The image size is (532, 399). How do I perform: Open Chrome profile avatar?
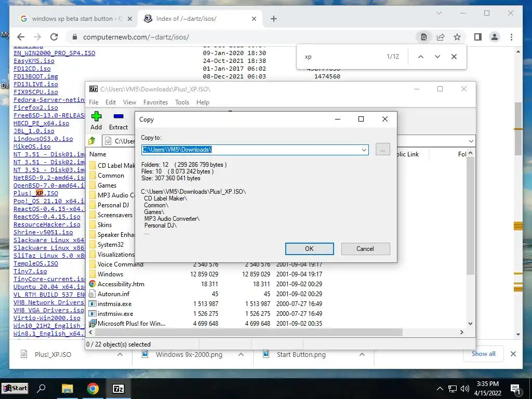495,37
